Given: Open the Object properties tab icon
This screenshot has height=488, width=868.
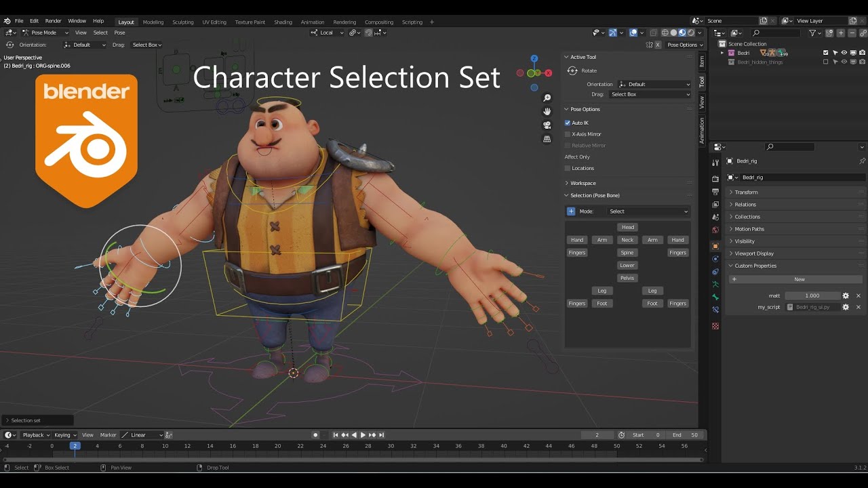Looking at the screenshot, I should click(x=715, y=246).
